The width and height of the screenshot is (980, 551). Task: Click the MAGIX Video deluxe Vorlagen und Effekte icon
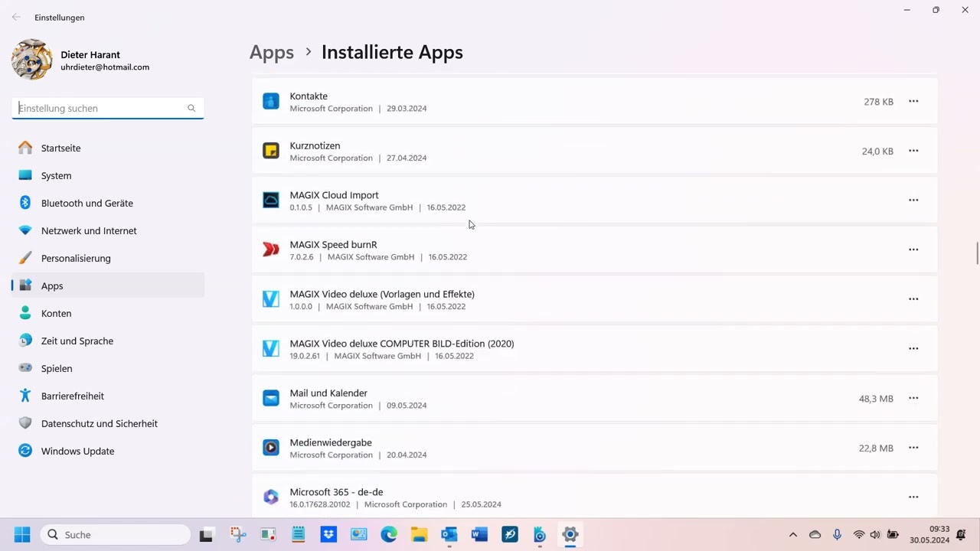pyautogui.click(x=271, y=299)
